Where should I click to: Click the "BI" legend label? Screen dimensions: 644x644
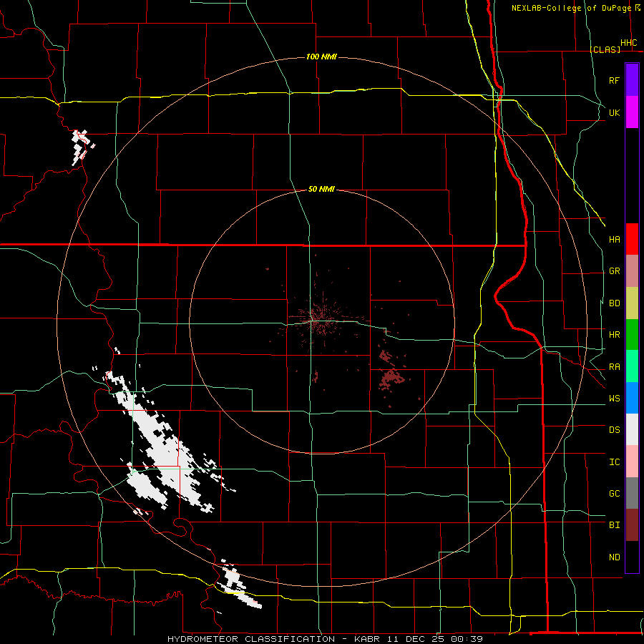(615, 525)
